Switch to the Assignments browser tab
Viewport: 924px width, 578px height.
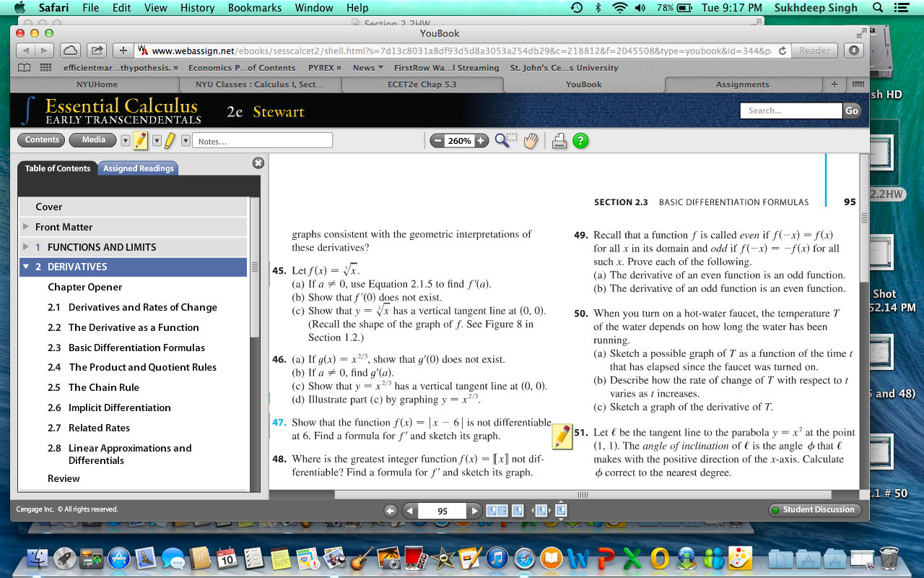click(743, 85)
